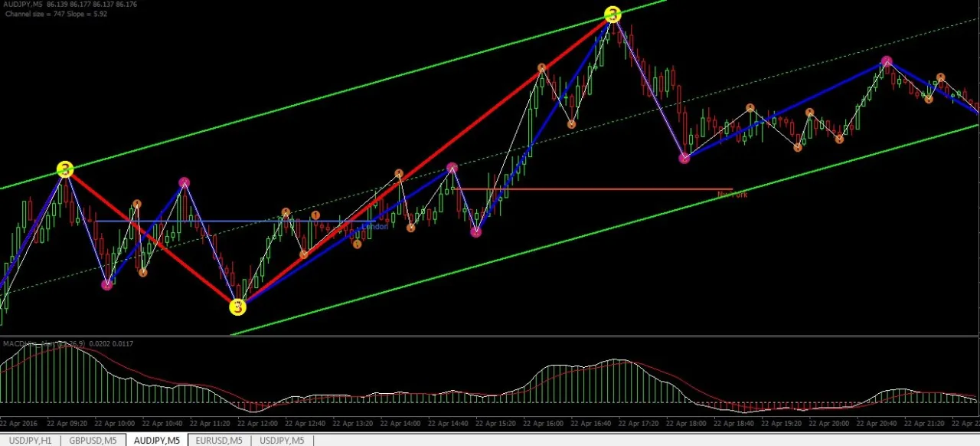Select the red New York horizontal line
Viewport: 980px width, 446px height.
click(593, 189)
